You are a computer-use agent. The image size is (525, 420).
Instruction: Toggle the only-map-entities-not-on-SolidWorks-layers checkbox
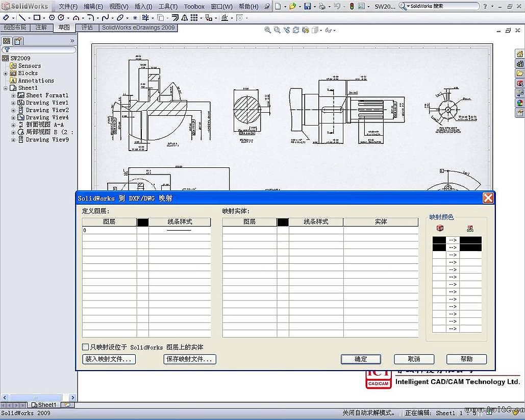86,347
